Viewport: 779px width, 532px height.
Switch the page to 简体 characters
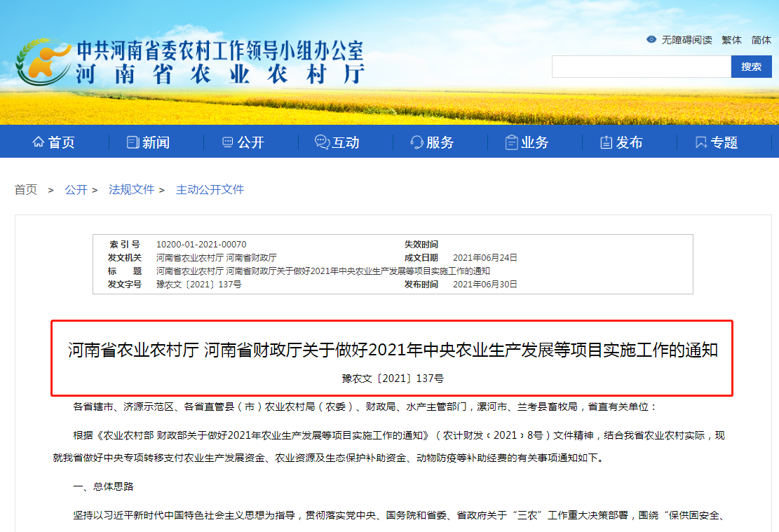point(762,40)
